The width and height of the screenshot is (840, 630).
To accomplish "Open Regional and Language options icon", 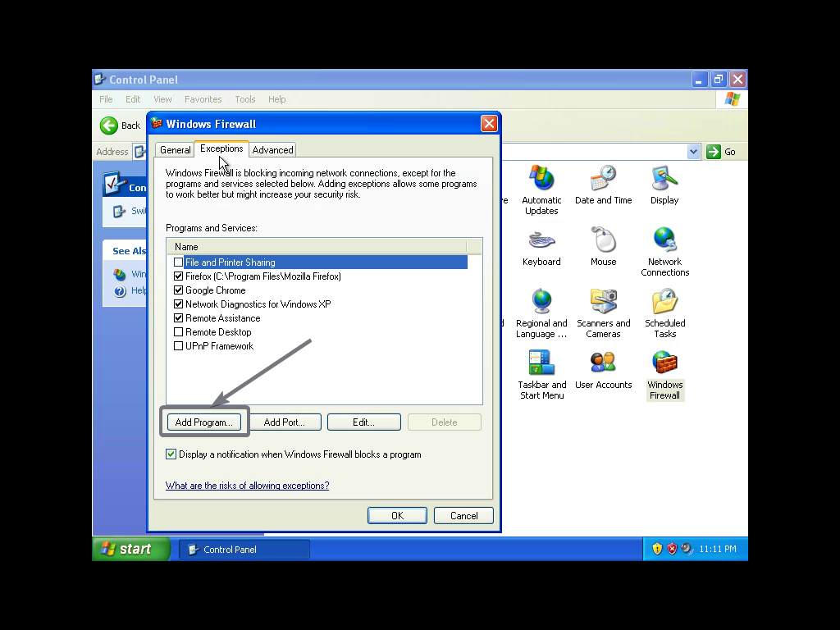I will (x=541, y=313).
